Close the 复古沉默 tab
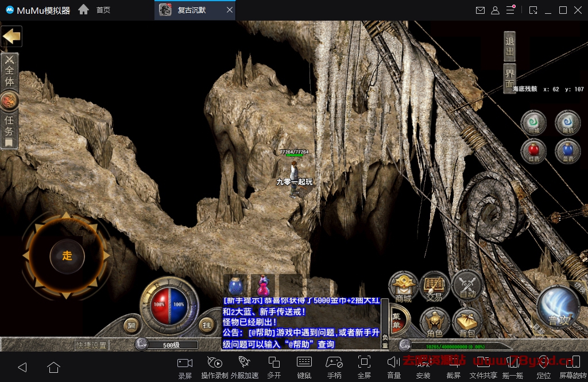Screen dimensions: 588x382 (x=230, y=10)
